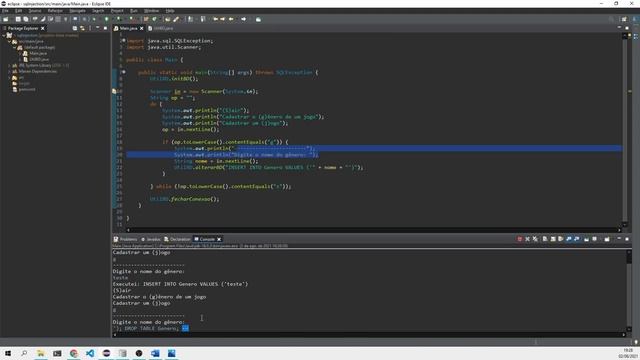The image size is (640, 360).
Task: Collapse the sqlinjection project tree node
Action: (4, 36)
